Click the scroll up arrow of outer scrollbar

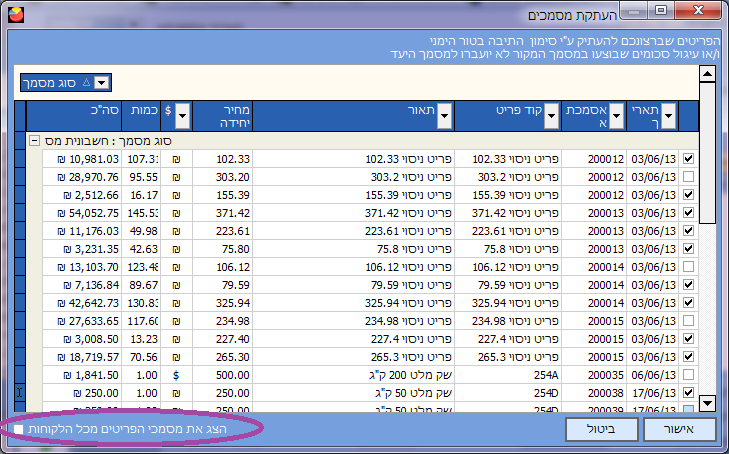[x=708, y=74]
